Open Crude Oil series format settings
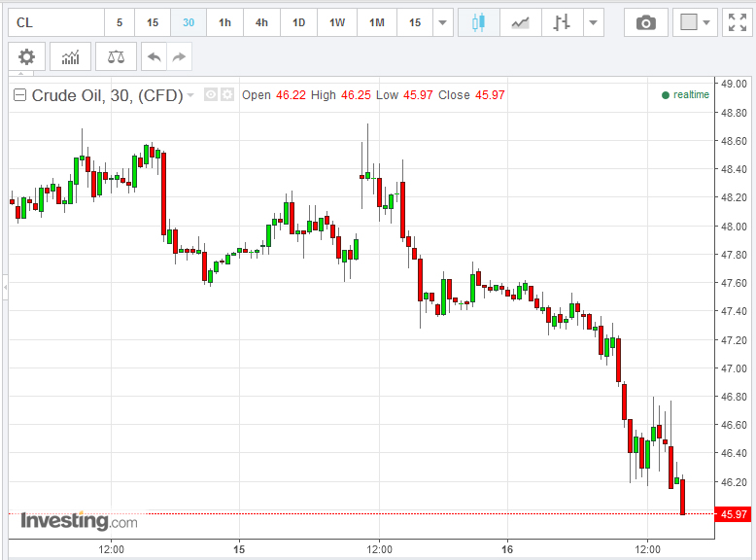This screenshot has width=756, height=560. [x=227, y=94]
